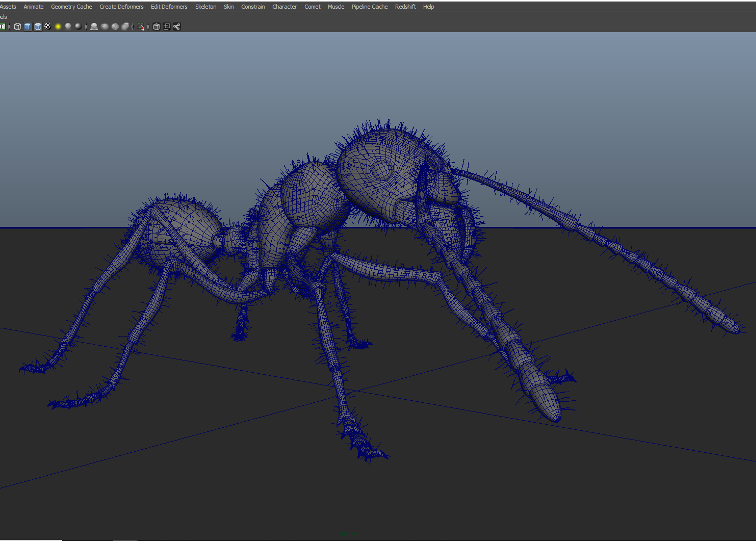Toggle depth of field blurred cubes icon
The width and height of the screenshot is (756, 541).
[125, 27]
